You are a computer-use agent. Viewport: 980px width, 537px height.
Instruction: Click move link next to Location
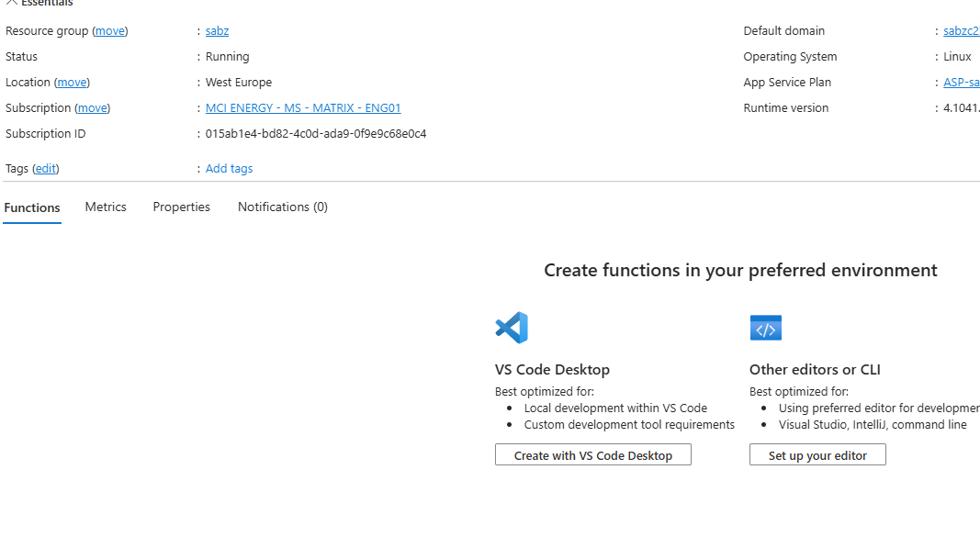[72, 82]
